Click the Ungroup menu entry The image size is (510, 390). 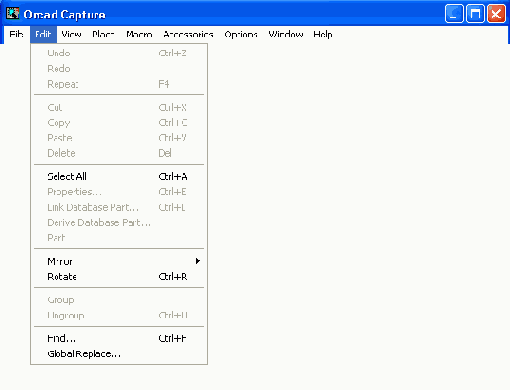119,315
